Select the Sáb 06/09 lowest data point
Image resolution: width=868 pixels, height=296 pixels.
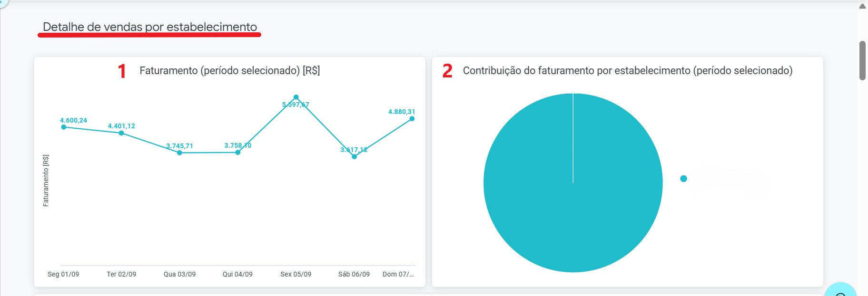pyautogui.click(x=354, y=157)
